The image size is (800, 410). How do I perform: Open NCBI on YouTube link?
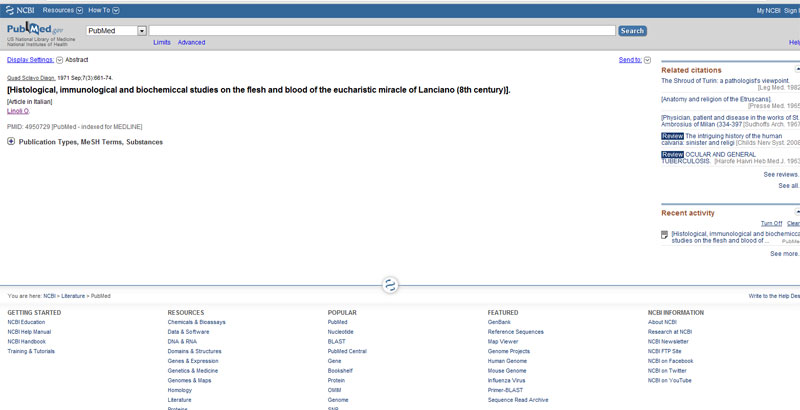669,380
